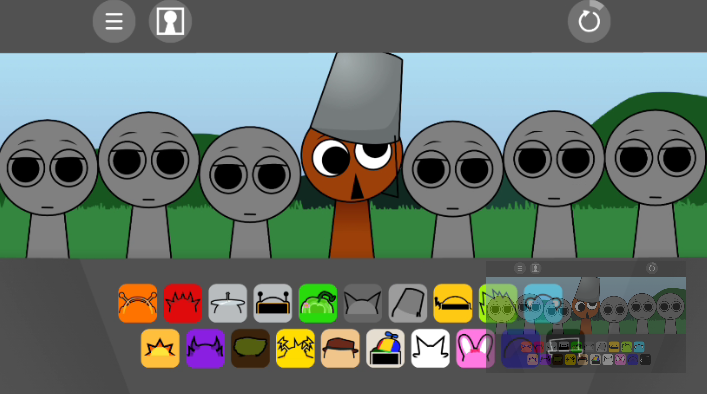Select the gray robot antenna visor icon
This screenshot has height=394, width=707.
(x=273, y=303)
